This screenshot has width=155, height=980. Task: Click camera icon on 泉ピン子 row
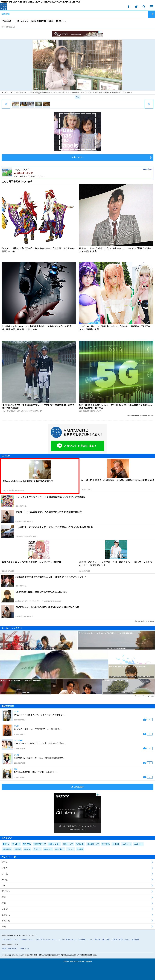(x=145, y=720)
